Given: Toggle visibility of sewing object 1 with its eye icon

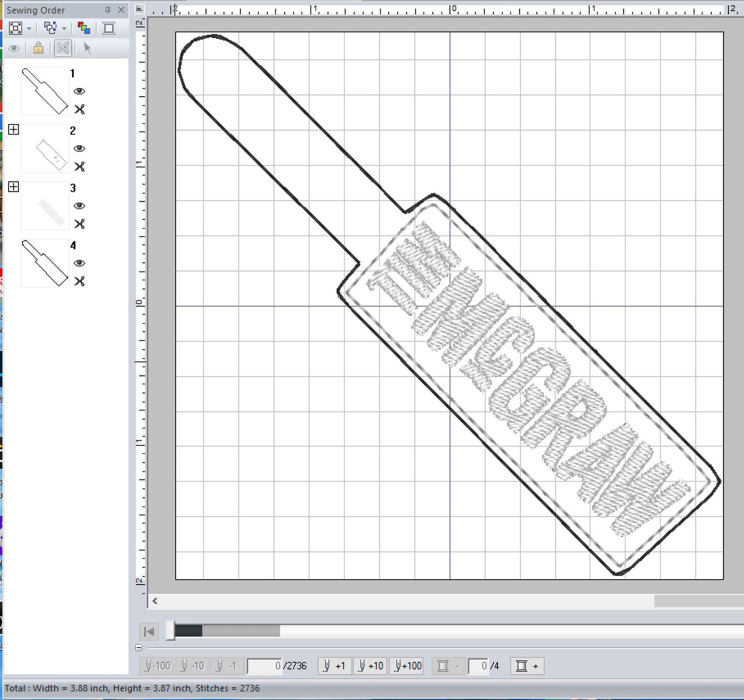Looking at the screenshot, I should (79, 91).
